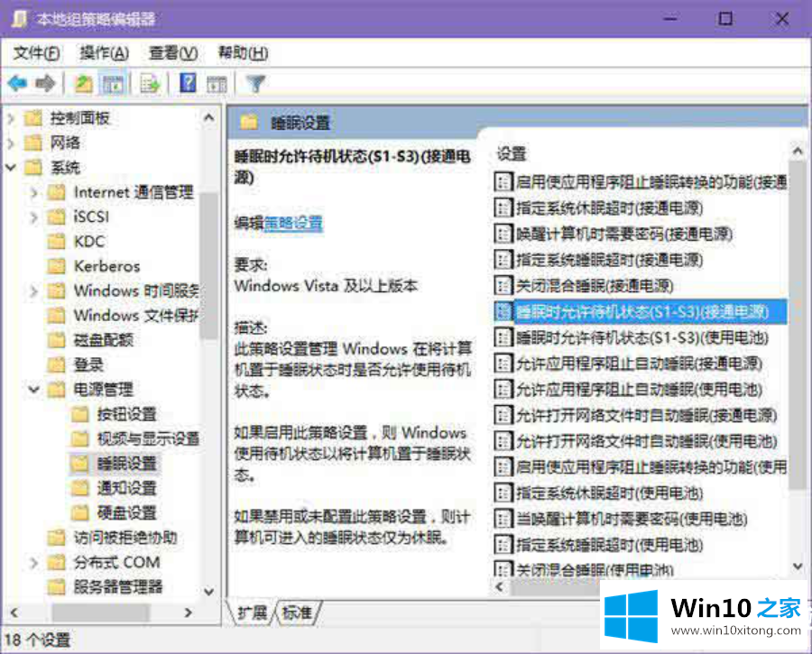
Task: Switch to the 标准 tab
Action: point(297,613)
